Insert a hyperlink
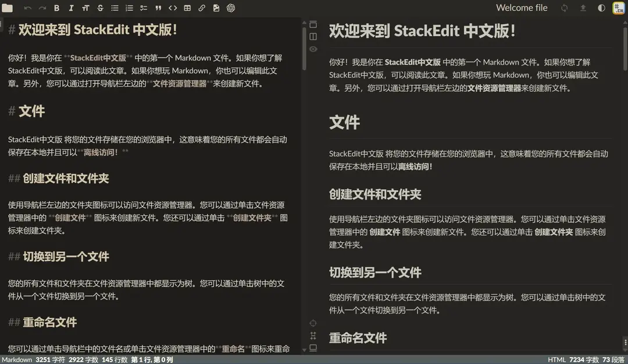This screenshot has height=364, width=628. 202,8
